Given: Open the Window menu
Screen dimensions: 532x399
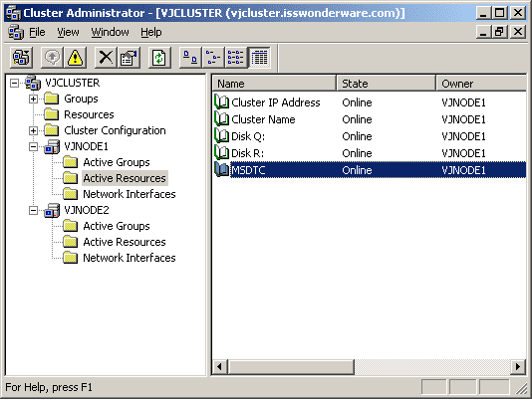Looking at the screenshot, I should pyautogui.click(x=110, y=32).
